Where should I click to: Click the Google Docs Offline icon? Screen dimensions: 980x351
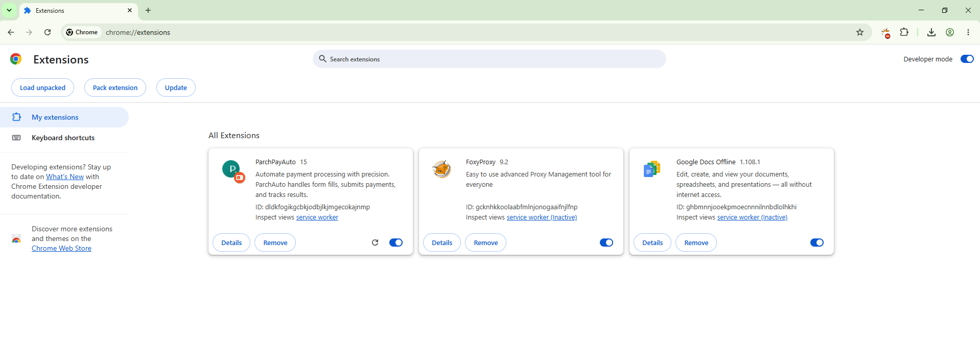click(x=652, y=169)
